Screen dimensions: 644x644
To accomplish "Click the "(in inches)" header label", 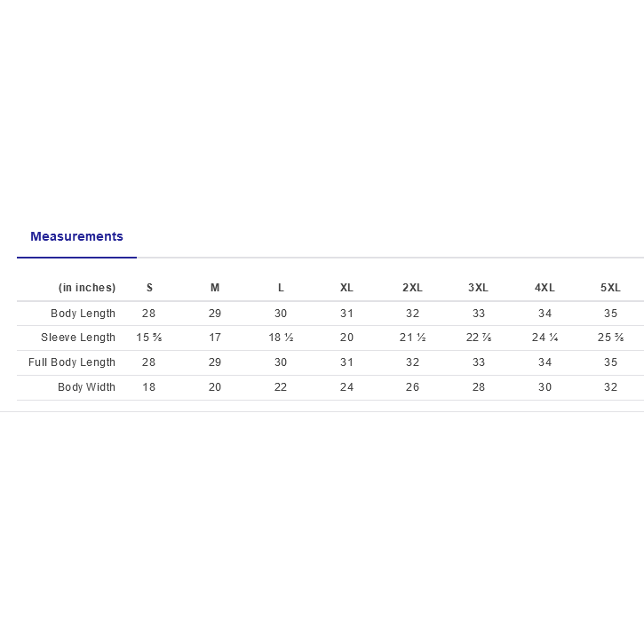I will [87, 288].
